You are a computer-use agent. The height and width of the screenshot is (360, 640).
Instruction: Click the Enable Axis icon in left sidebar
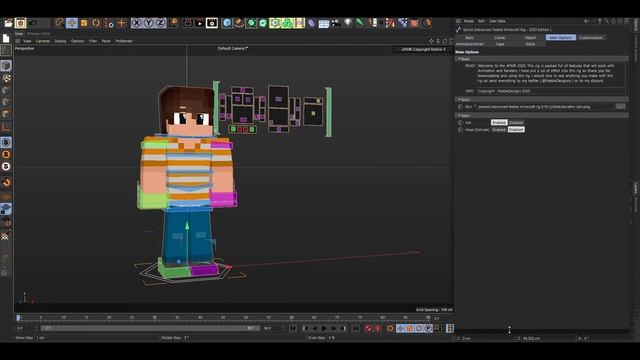6,127
